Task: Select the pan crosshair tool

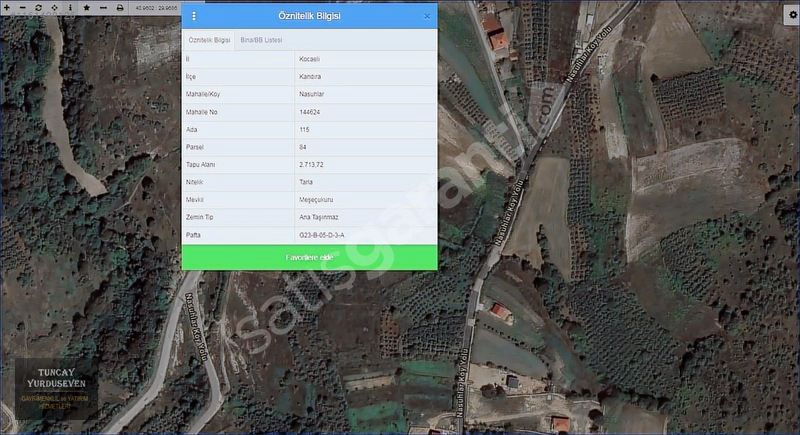Action: pos(54,7)
